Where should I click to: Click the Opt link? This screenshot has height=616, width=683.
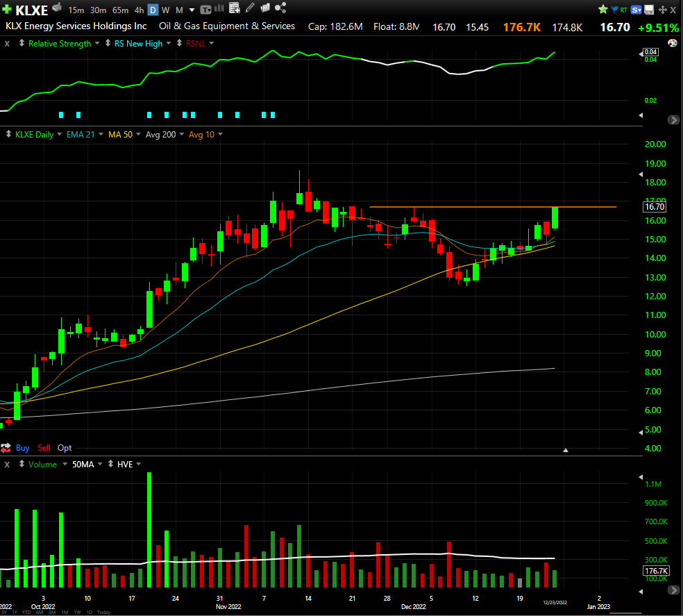pos(65,448)
